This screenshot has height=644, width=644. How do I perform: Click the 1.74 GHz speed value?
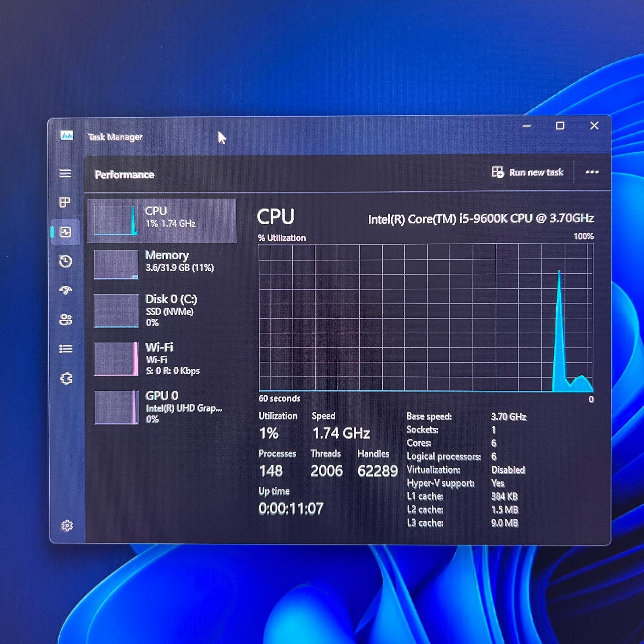pos(341,433)
